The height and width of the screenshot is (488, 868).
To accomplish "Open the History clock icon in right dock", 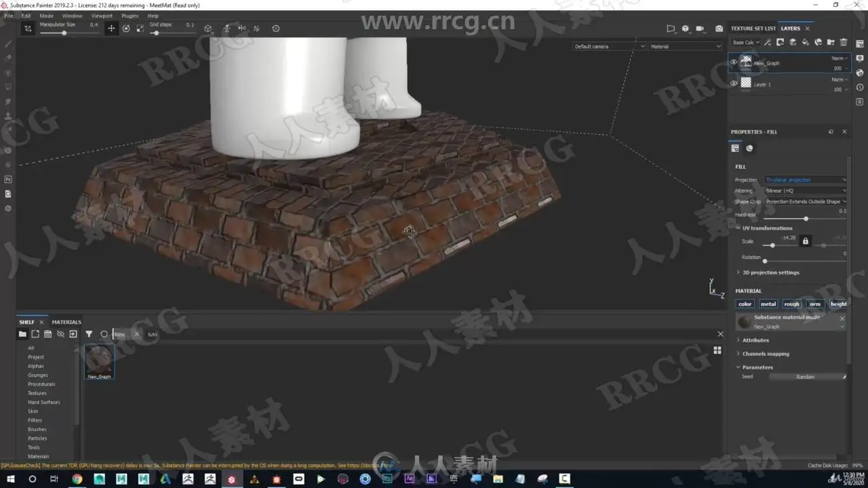I will coord(860,87).
